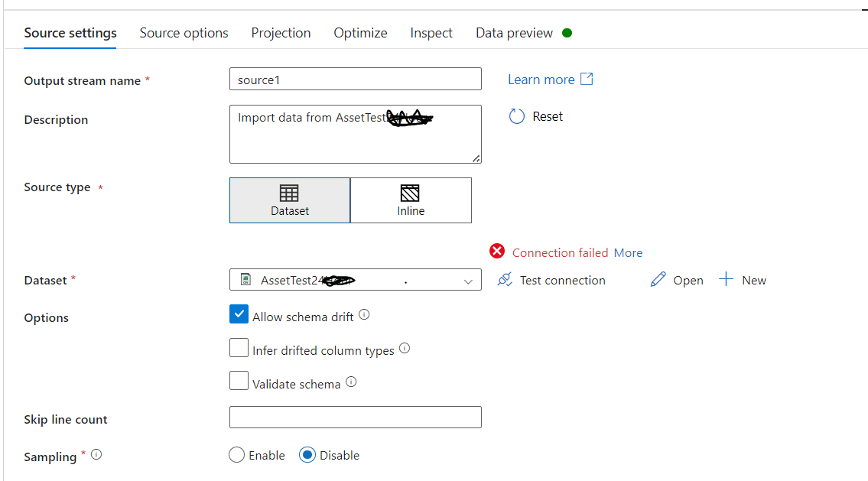Click the Test connection brush icon
This screenshot has height=481, width=868.
[505, 280]
